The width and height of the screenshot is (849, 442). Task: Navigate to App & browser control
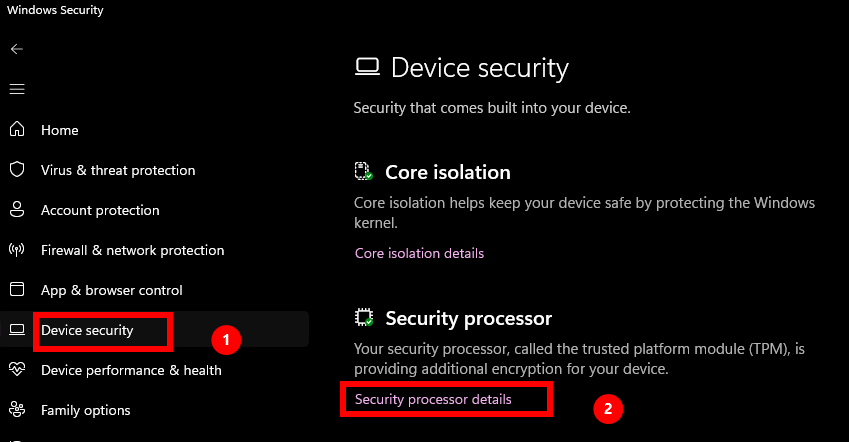(x=112, y=290)
